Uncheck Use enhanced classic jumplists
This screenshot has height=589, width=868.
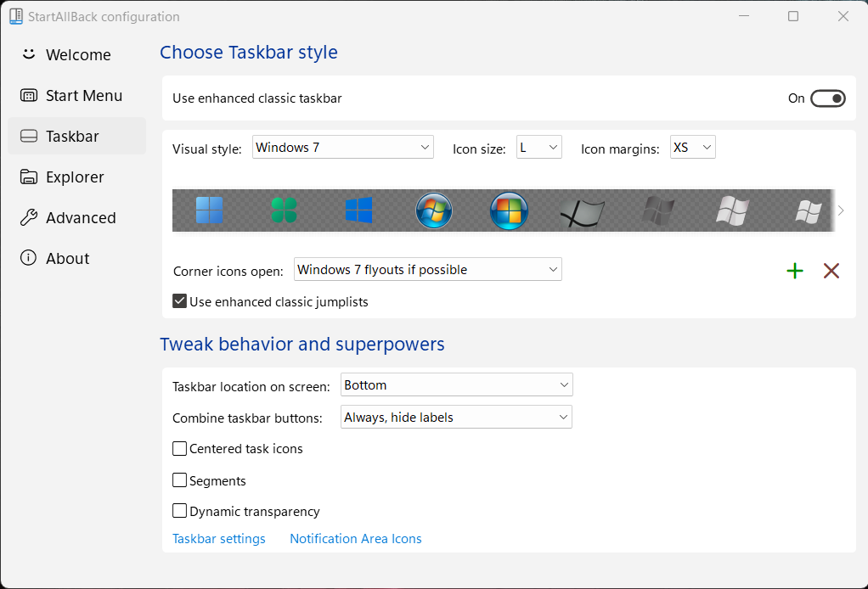point(179,300)
